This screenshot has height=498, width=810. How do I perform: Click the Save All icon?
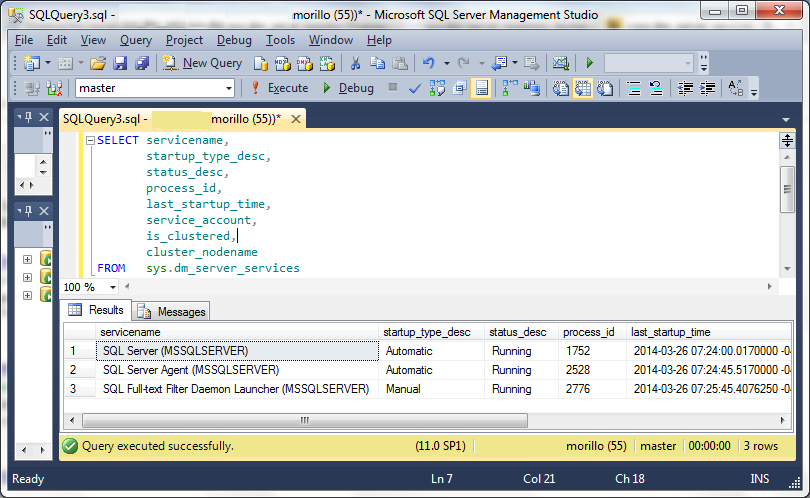(142, 63)
